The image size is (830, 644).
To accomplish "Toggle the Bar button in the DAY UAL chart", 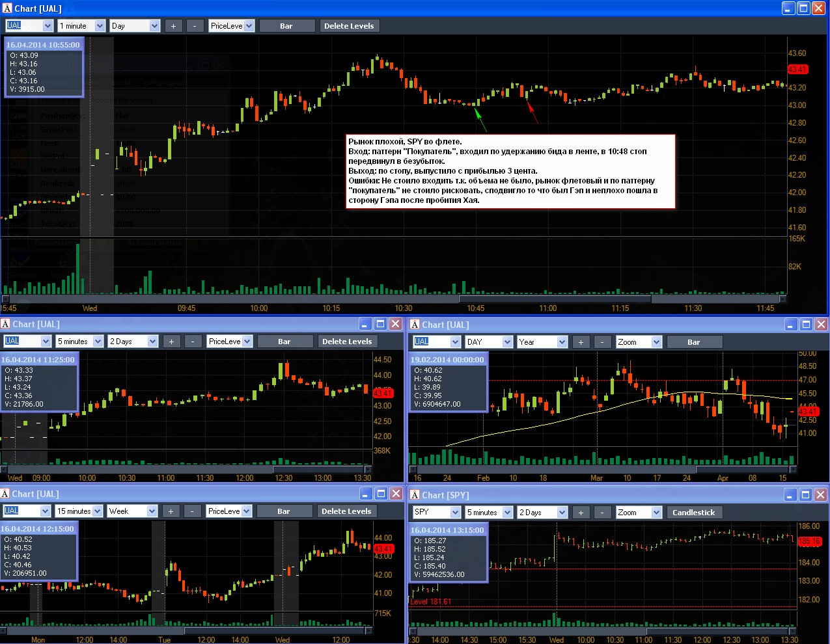I will tap(694, 342).
